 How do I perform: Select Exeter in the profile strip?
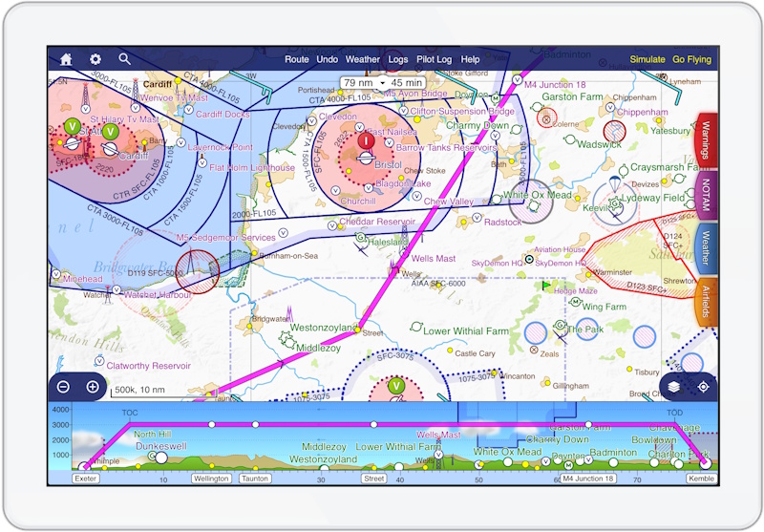(86, 479)
